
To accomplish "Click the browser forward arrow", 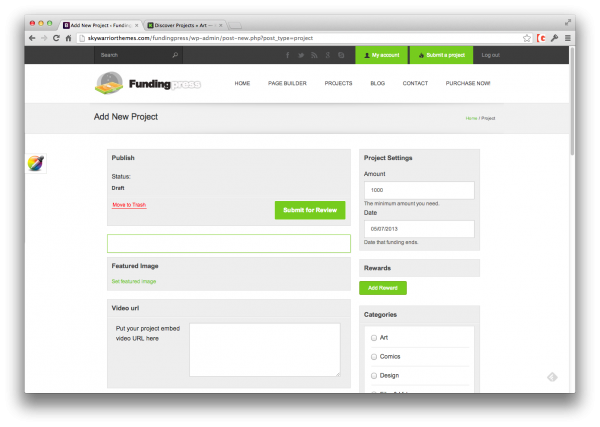I will tap(44, 38).
